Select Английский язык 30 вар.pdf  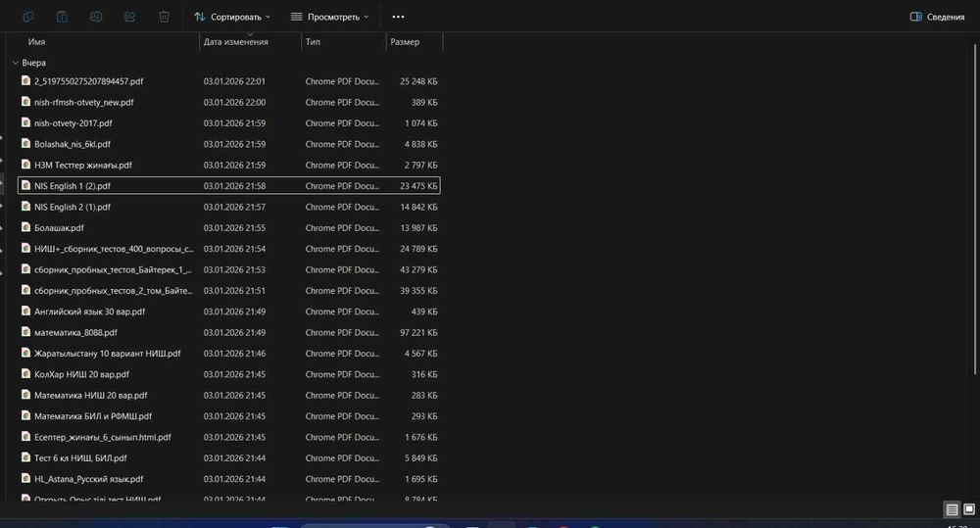pyautogui.click(x=228, y=312)
